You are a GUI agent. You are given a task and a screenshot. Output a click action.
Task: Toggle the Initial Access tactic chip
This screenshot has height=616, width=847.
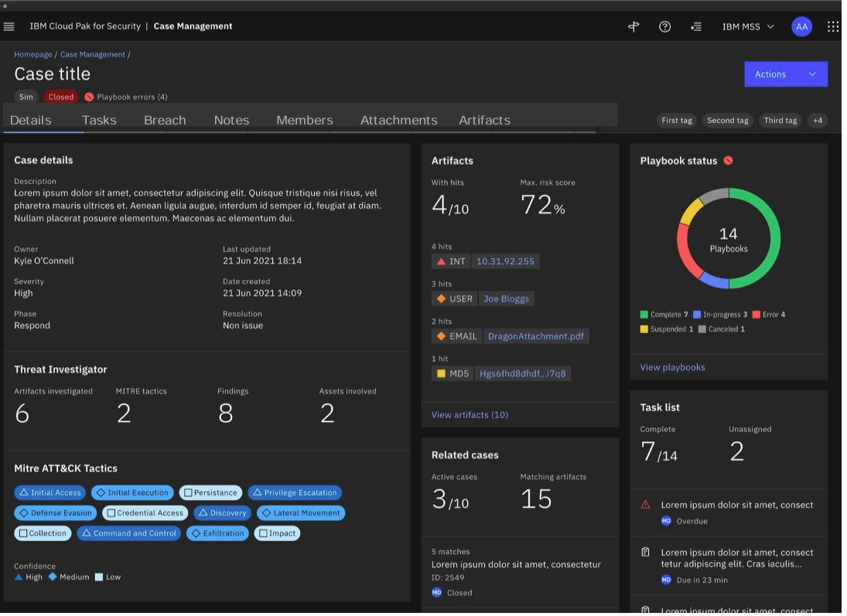tap(50, 492)
